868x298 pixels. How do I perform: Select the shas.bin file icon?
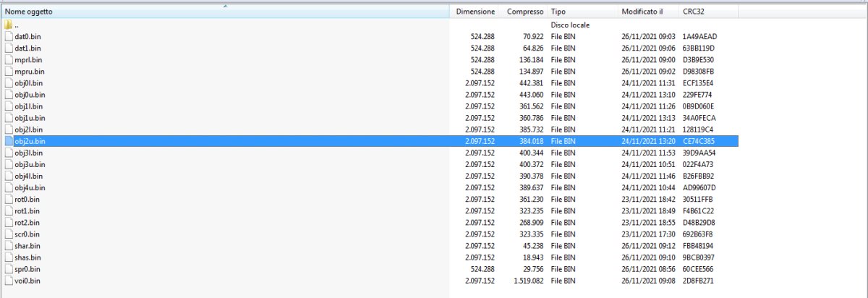pyautogui.click(x=8, y=257)
